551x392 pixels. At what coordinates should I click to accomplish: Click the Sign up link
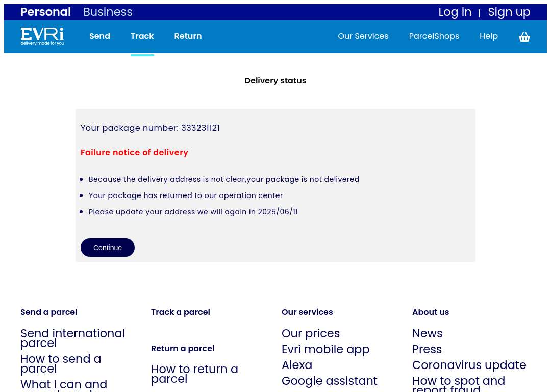509,12
